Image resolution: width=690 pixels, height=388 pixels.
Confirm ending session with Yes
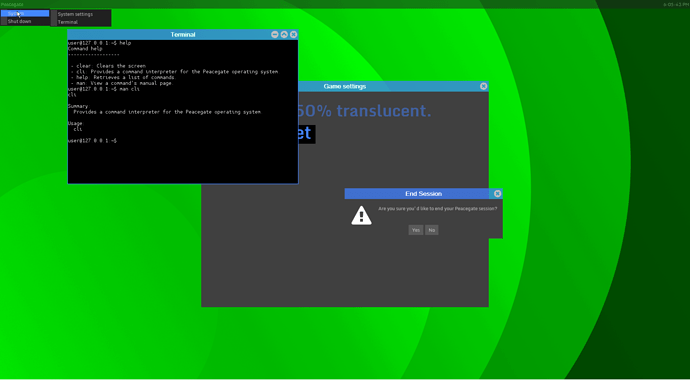click(415, 230)
